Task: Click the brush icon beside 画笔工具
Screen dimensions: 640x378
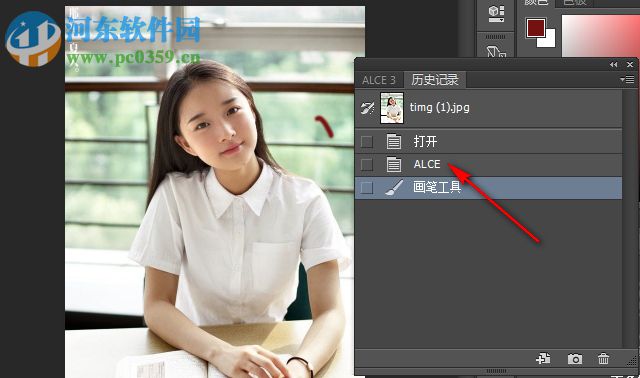Action: click(394, 188)
